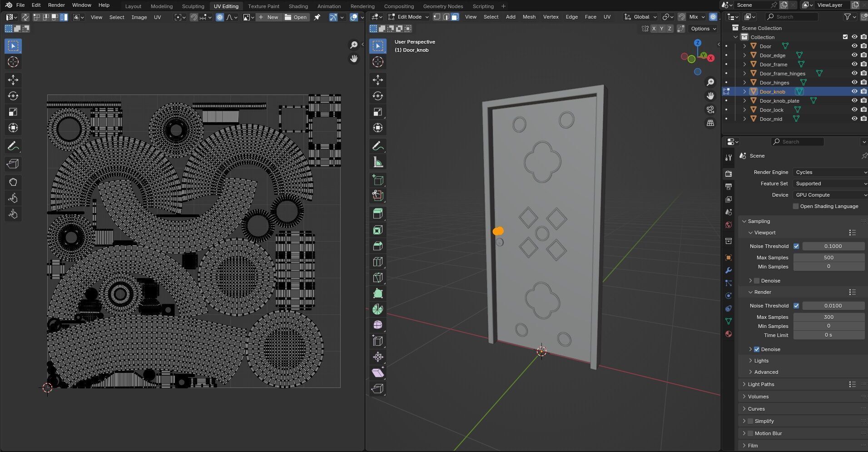This screenshot has height=452, width=868.
Task: Switch perspective/orthographic view button
Action: pos(710,123)
